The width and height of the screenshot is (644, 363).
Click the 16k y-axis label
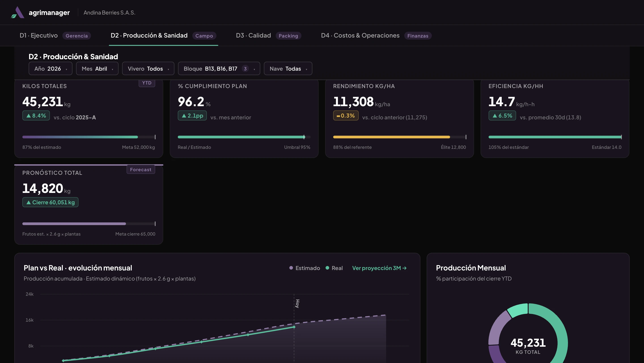coord(30,320)
